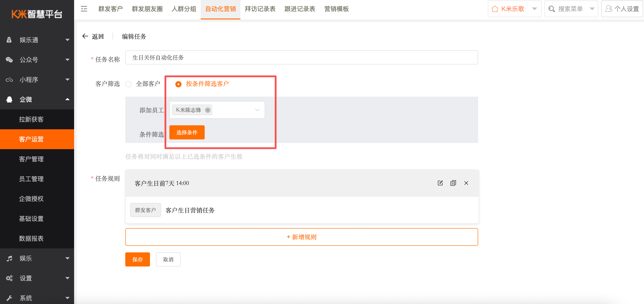Open the 营销模板 tab
The width and height of the screenshot is (644, 304).
(336, 9)
